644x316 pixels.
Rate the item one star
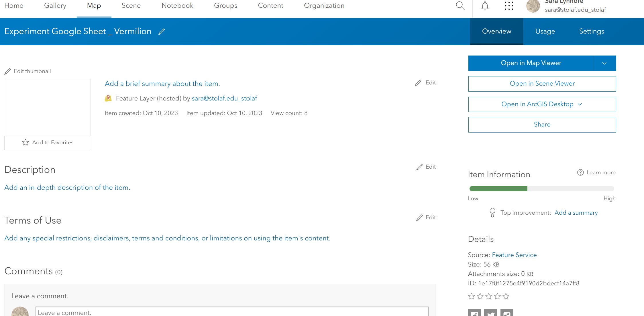click(472, 296)
